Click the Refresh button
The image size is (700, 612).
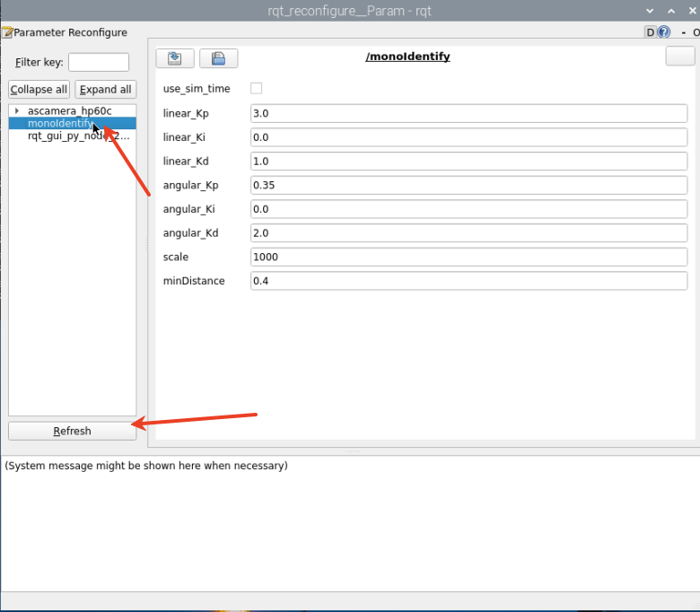click(72, 431)
